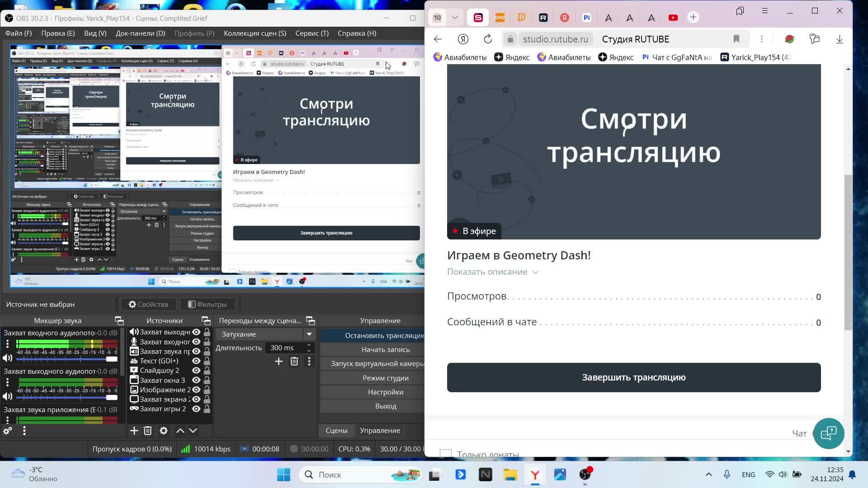
Task: Toggle visibility of Слайдшоу 2 source
Action: pos(196,370)
